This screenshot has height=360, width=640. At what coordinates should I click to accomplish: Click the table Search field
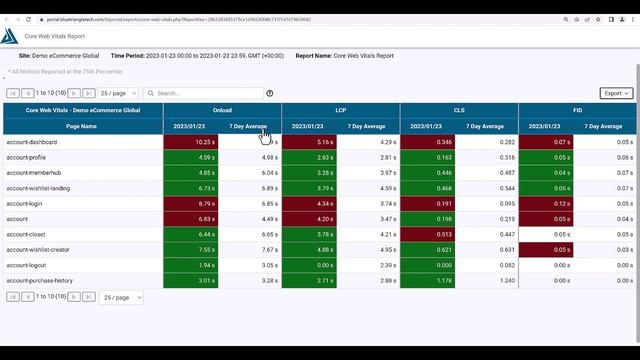pos(203,93)
